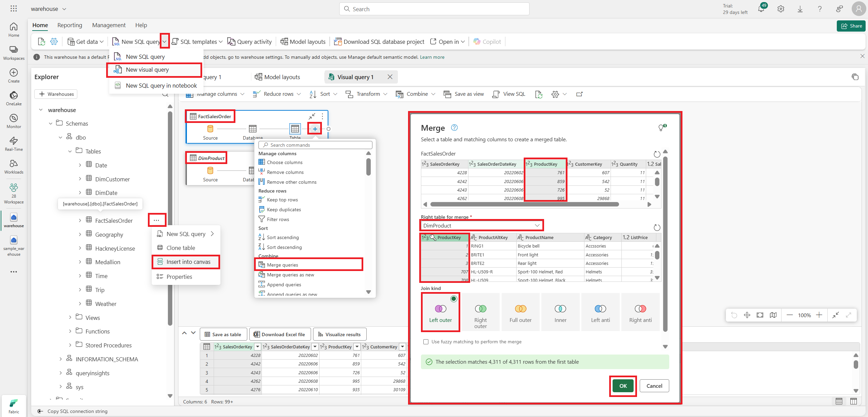The image size is (868, 417).
Task: Expand the Views folder in Explorer
Action: [70, 318]
